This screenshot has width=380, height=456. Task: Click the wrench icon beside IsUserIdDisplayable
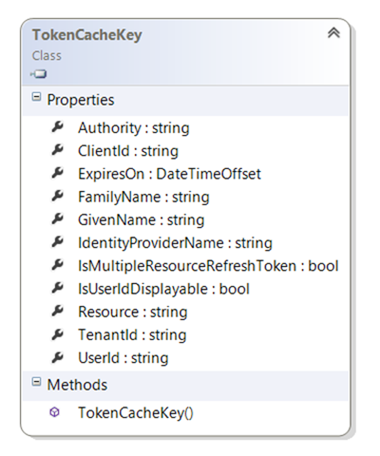coord(57,288)
